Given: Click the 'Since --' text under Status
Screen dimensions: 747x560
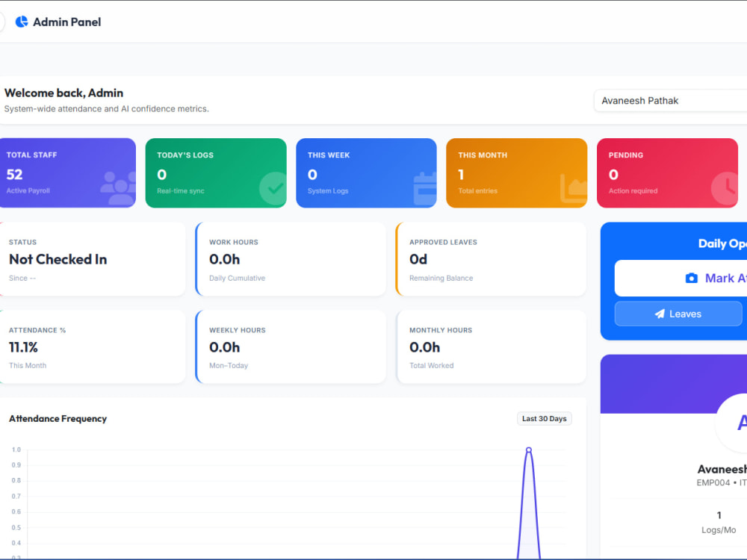Looking at the screenshot, I should (x=22, y=278).
